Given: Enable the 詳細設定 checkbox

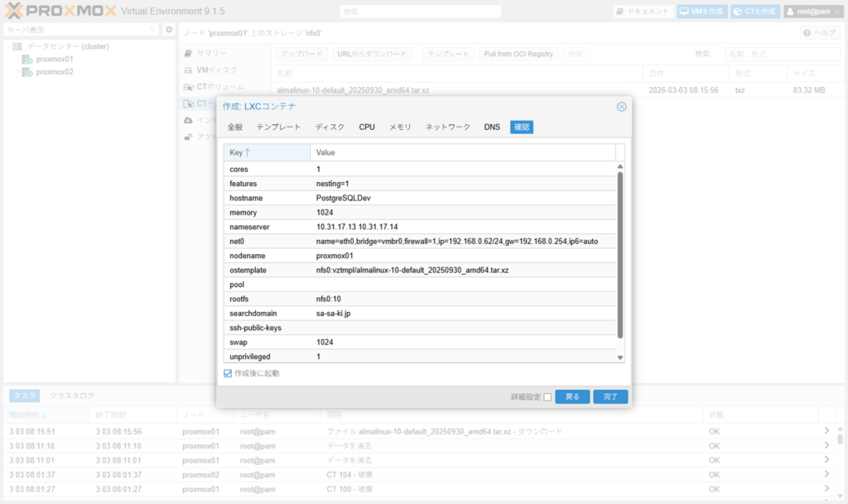Looking at the screenshot, I should (x=547, y=397).
